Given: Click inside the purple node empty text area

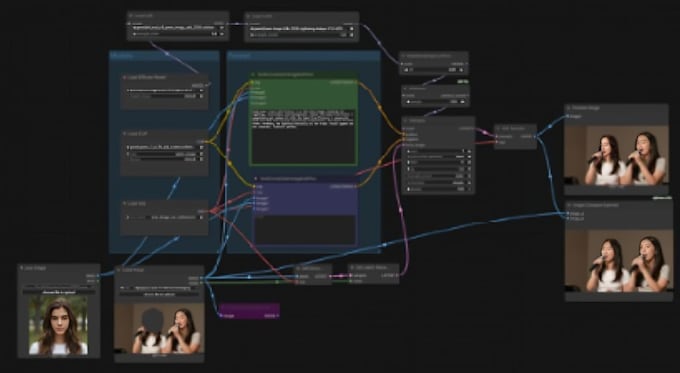Looking at the screenshot, I should (305, 229).
